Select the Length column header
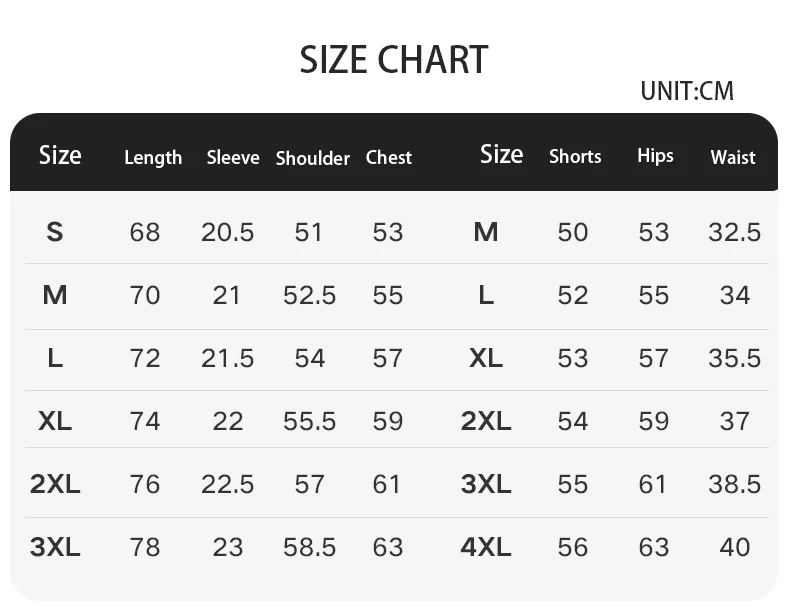790x612 pixels. [153, 157]
